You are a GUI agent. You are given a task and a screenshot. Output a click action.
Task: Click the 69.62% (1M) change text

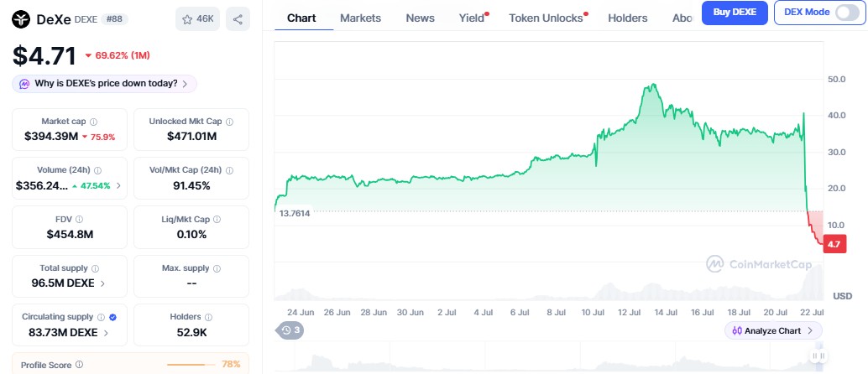click(123, 55)
